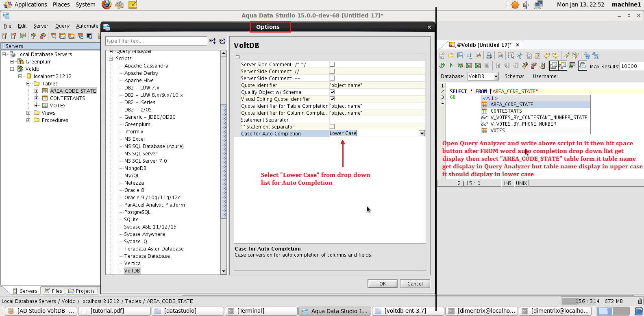Click the Save floppy icon in Query Analyzer toolbar
Screen dimensions: 644x316
click(x=460, y=56)
